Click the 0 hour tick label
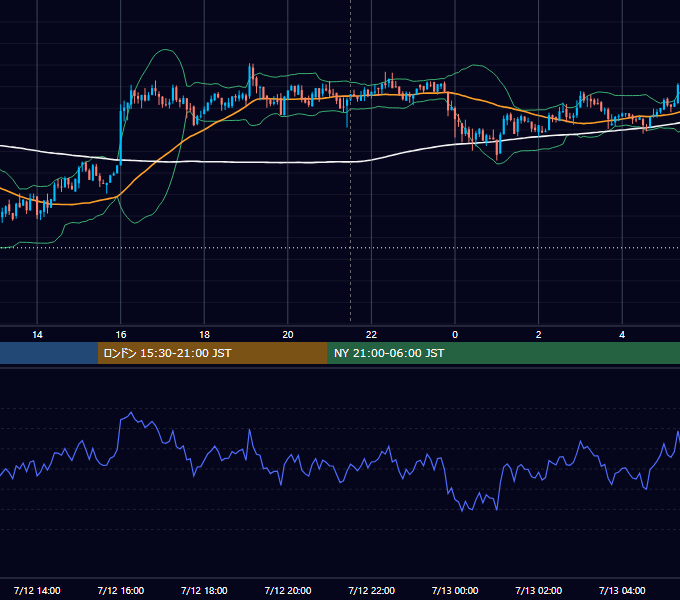 455,335
